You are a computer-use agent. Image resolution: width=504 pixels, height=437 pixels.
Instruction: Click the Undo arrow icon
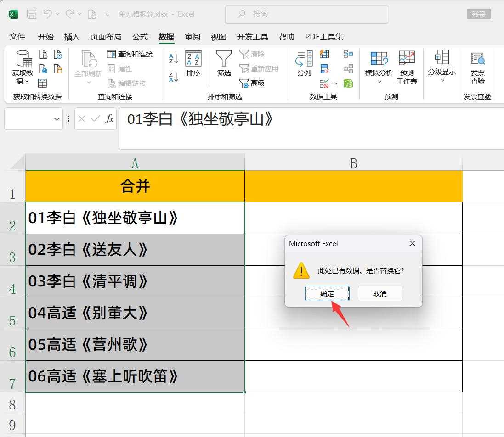click(x=48, y=14)
